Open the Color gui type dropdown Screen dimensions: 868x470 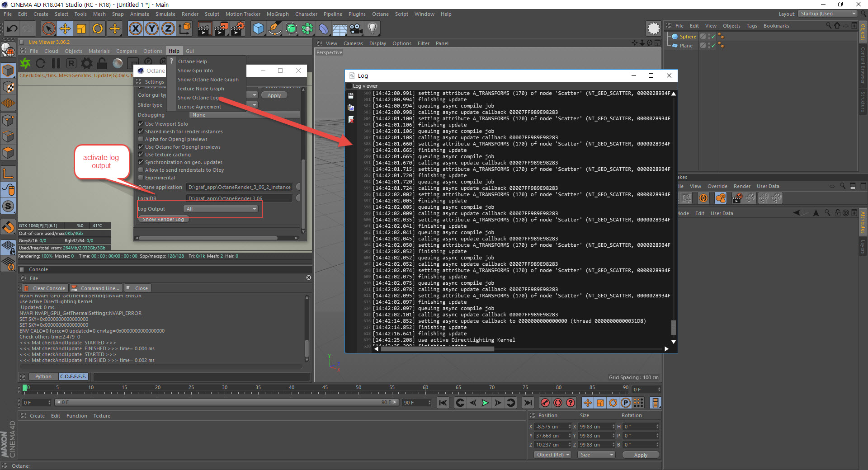(254, 95)
